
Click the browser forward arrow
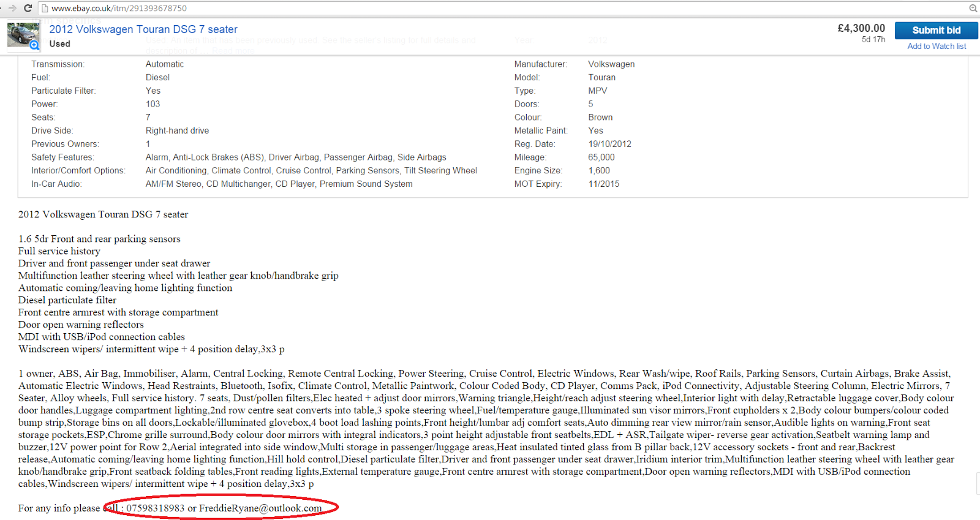pos(12,8)
